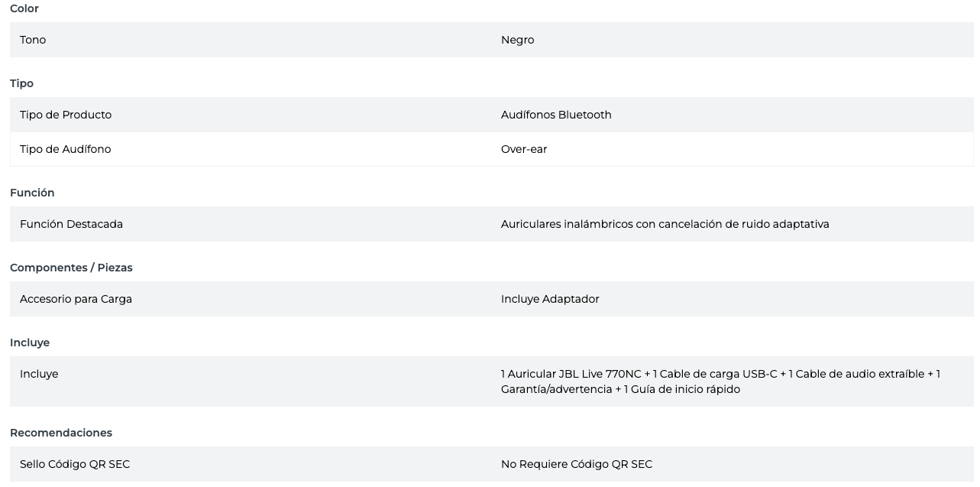980x487 pixels.
Task: Select the Tipo de Audífono label
Action: click(66, 149)
